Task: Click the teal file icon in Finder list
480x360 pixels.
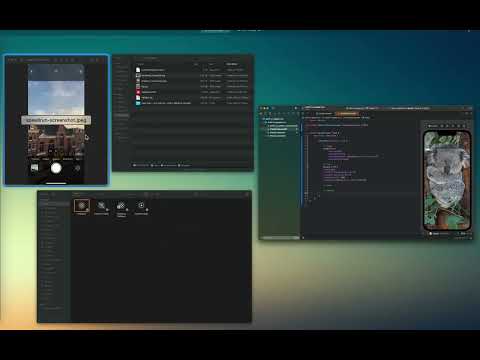Action: coord(138,103)
